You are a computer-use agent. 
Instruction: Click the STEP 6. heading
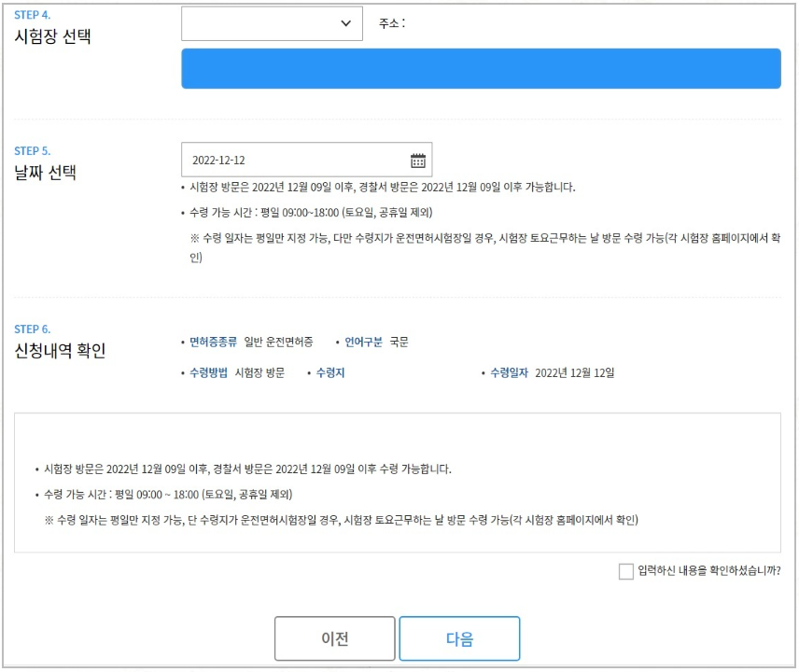tap(32, 329)
